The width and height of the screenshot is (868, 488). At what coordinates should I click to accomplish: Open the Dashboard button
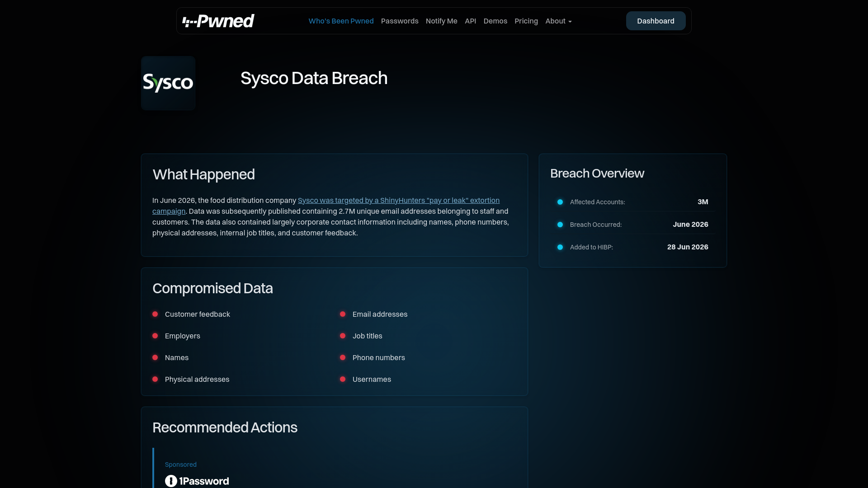pos(656,21)
